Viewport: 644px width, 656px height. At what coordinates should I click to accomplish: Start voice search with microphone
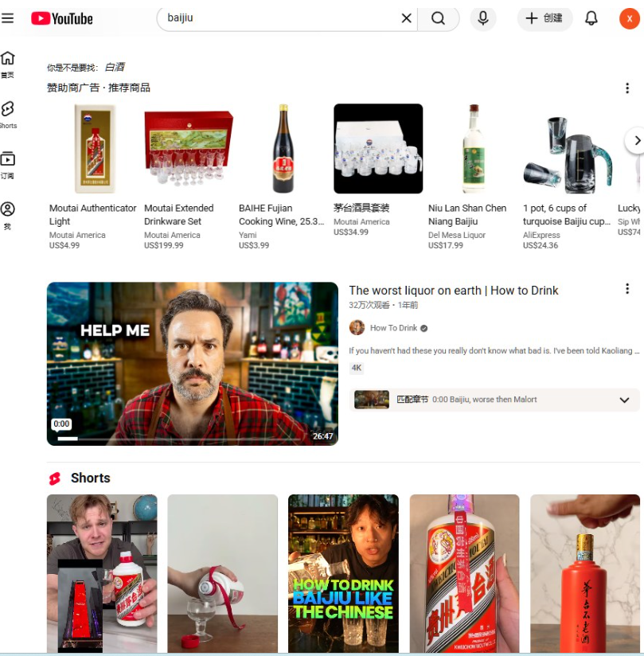(483, 18)
